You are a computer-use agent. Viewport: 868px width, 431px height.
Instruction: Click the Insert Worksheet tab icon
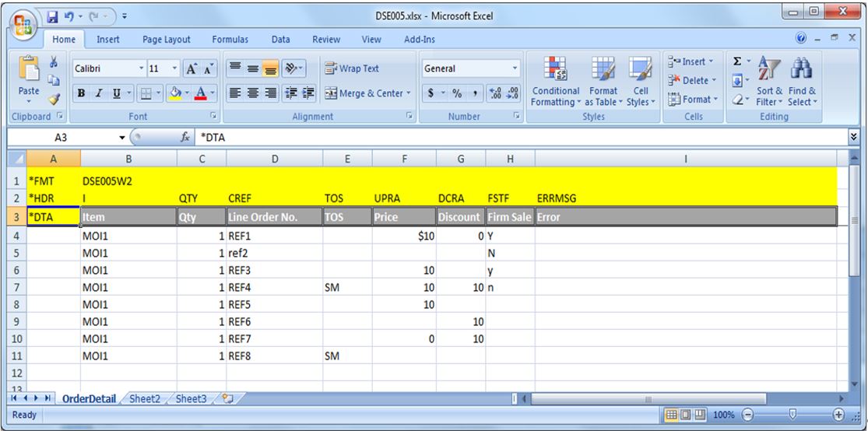point(228,399)
